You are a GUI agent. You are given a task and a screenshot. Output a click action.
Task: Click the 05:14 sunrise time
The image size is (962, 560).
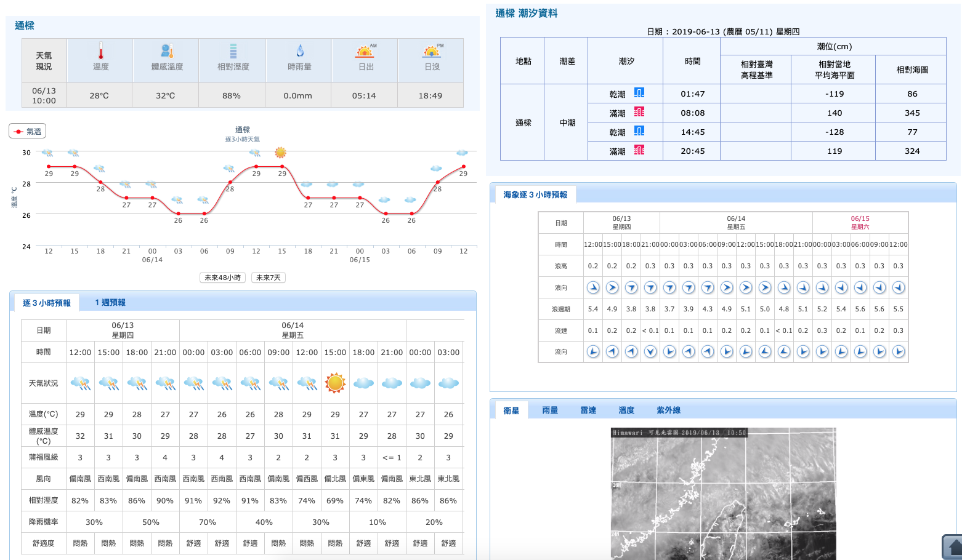364,95
